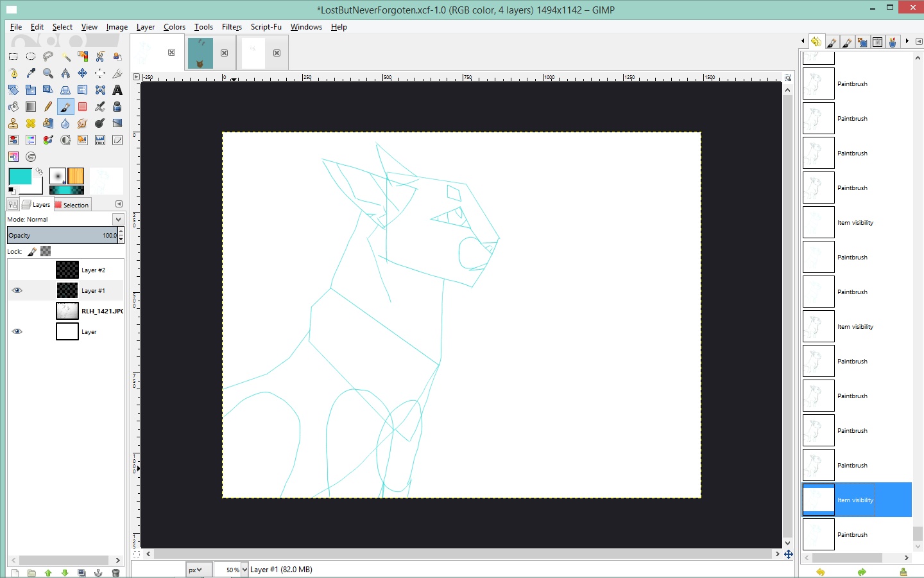
Task: Click the navigate image cross button
Action: point(789,554)
